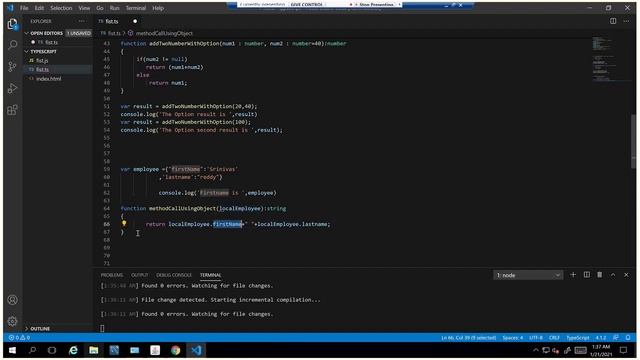Image resolution: width=640 pixels, height=360 pixels.
Task: Open the Manage gear icon
Action: (x=13, y=321)
